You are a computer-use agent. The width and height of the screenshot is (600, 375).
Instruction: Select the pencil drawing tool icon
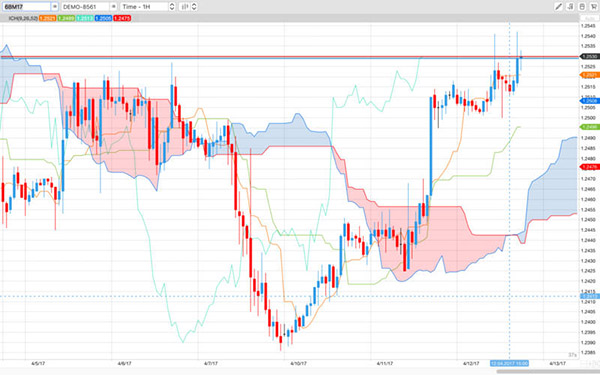pos(559,7)
